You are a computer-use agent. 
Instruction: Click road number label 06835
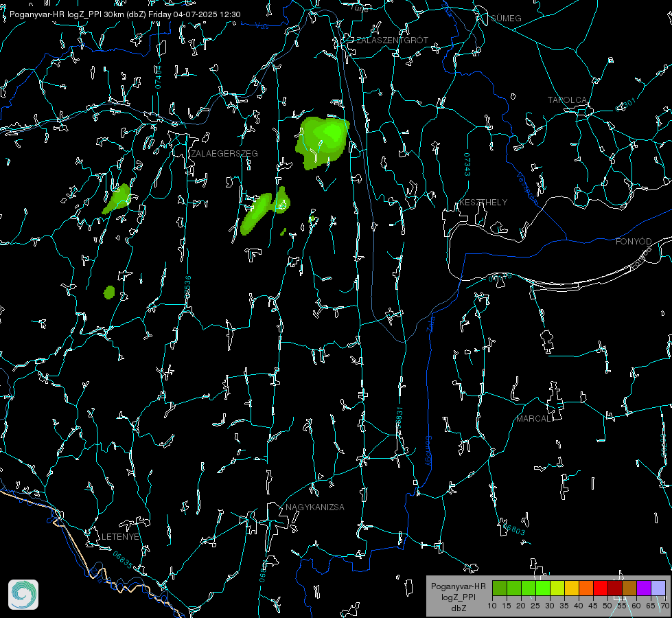point(123,560)
